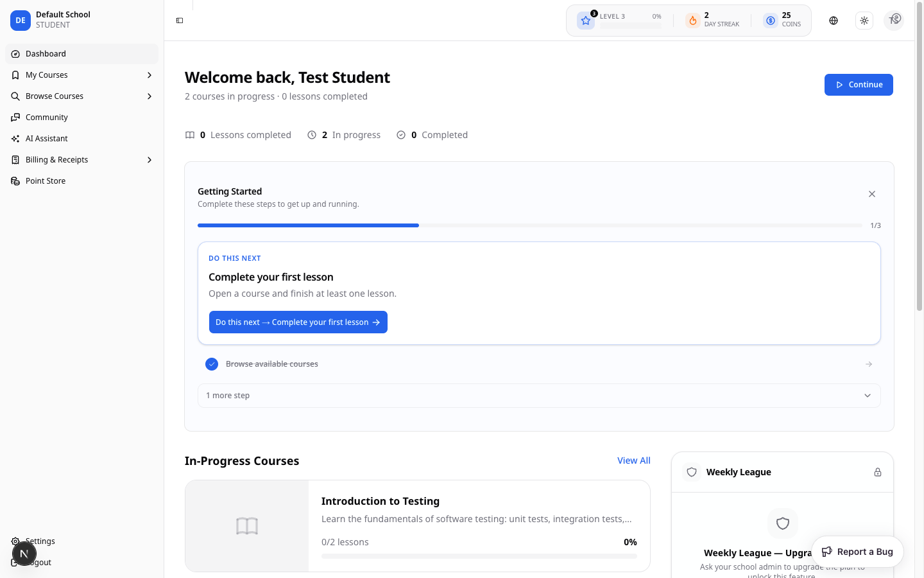Toggle the light/dark theme sun button

click(x=864, y=21)
